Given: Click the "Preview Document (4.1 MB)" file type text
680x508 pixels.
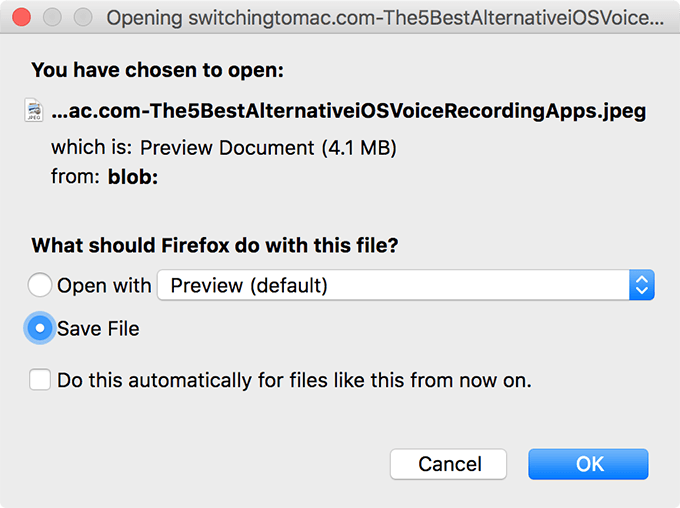Looking at the screenshot, I should pos(268,148).
